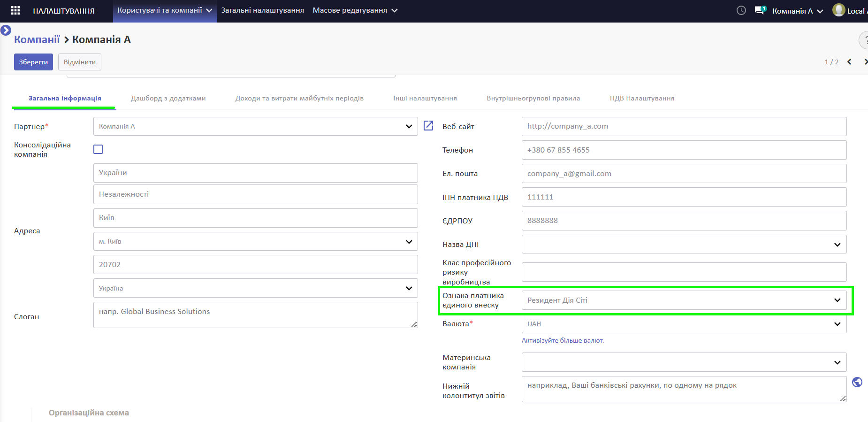Click the street field containing України

click(x=256, y=173)
